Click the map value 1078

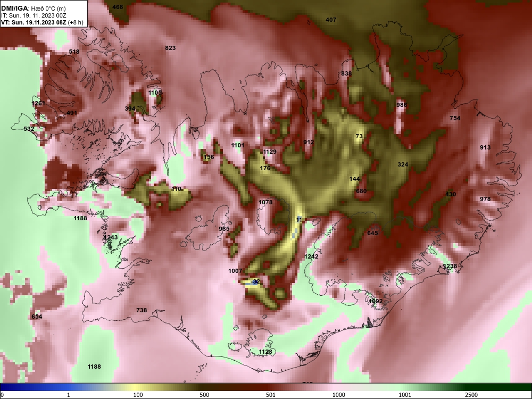coord(265,202)
